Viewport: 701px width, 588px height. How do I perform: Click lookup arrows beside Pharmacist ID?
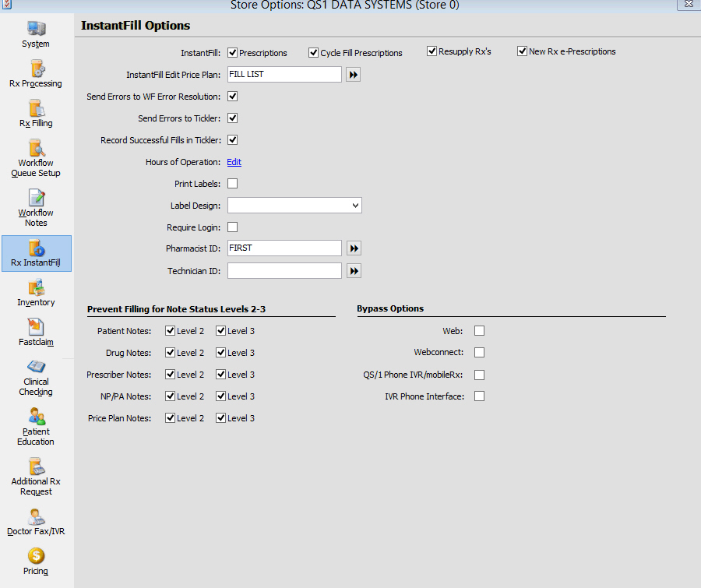point(354,248)
